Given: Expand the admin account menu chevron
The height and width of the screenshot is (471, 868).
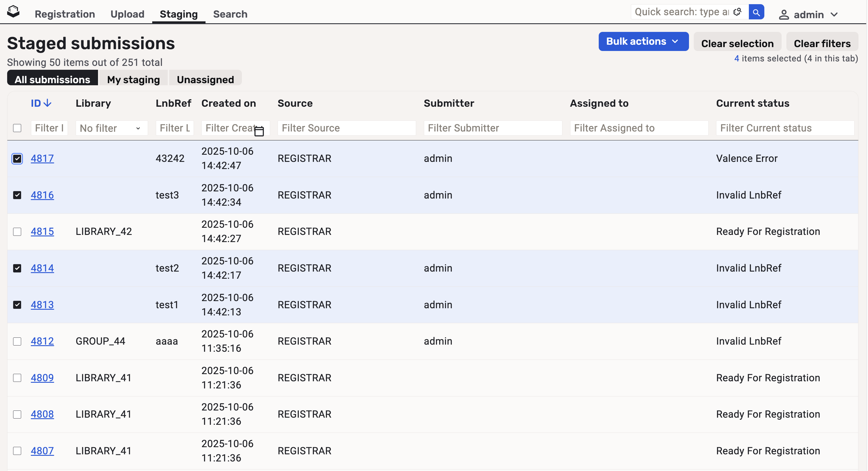Looking at the screenshot, I should [834, 15].
